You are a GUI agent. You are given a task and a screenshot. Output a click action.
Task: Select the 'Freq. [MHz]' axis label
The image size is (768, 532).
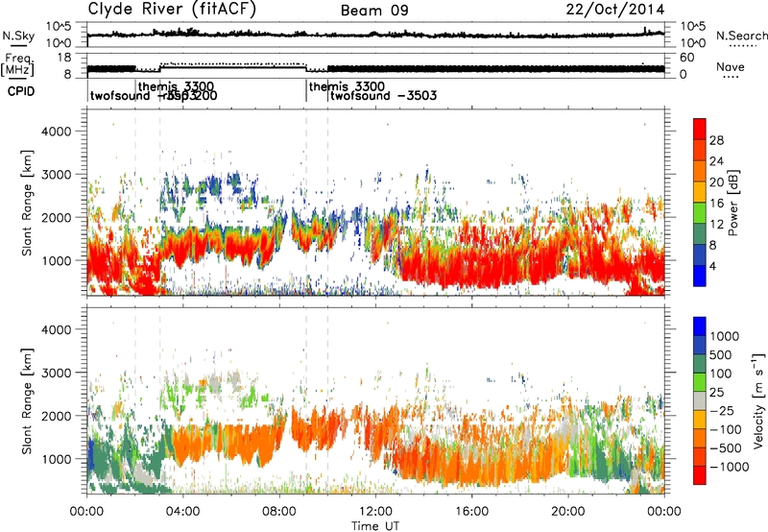[18, 65]
